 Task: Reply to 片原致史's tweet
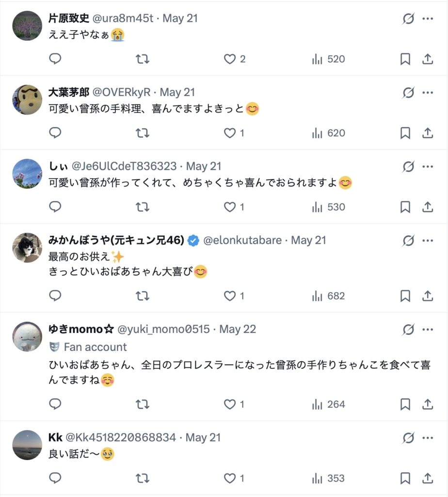click(55, 59)
